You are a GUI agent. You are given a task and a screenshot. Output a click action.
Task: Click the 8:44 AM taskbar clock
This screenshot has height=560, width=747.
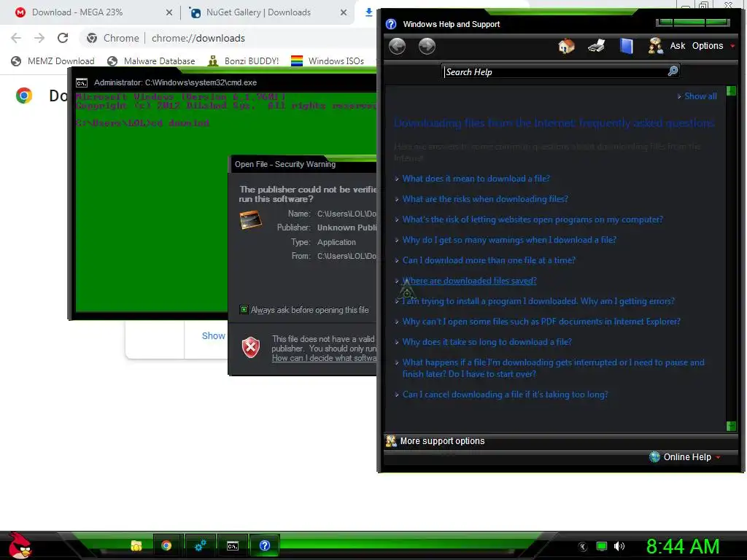point(683,546)
